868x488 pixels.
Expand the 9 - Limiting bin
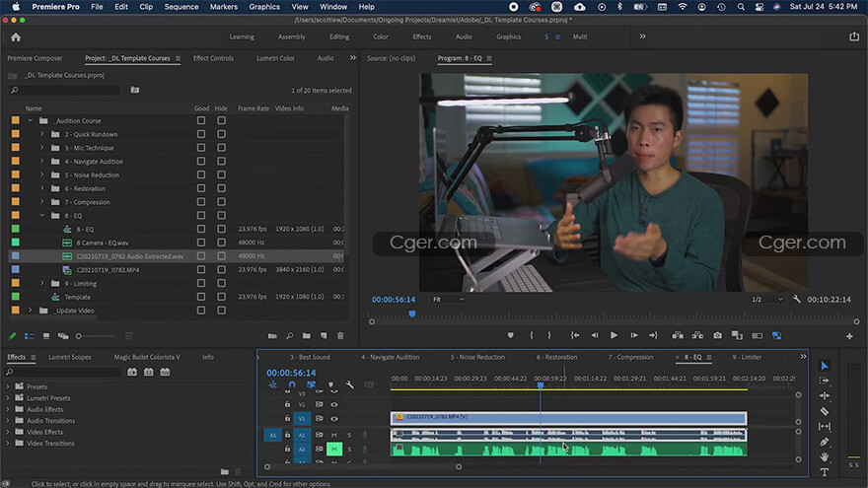point(42,283)
